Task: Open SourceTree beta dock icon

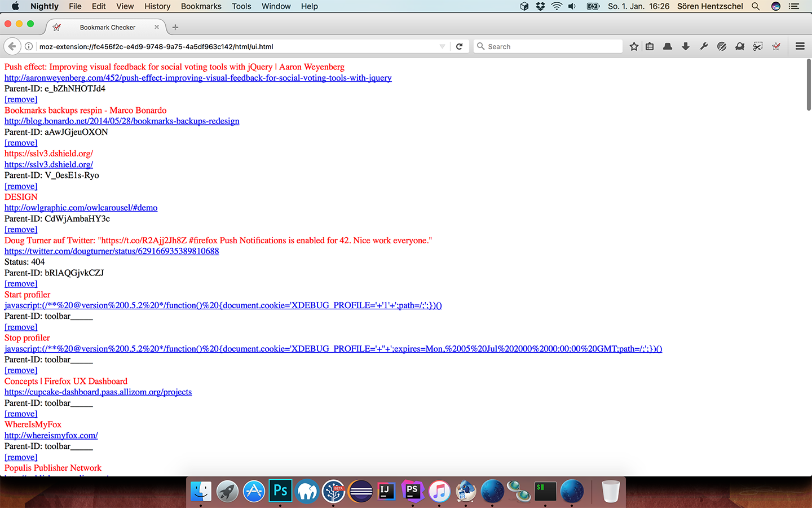Action: click(333, 491)
